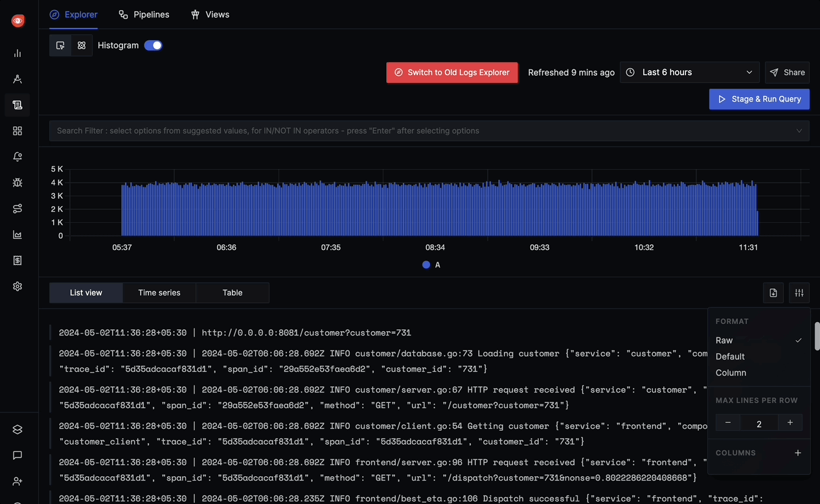Image resolution: width=820 pixels, height=504 pixels.
Task: Open the Alerts bell icon in sidebar
Action: click(x=17, y=157)
